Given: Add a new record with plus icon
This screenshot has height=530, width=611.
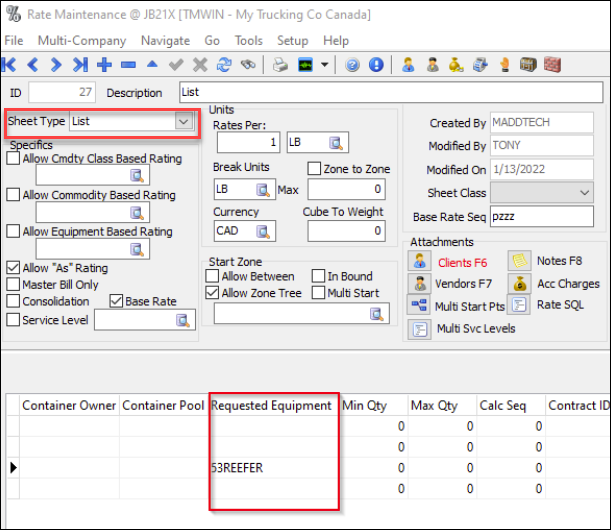Looking at the screenshot, I should coord(104,65).
